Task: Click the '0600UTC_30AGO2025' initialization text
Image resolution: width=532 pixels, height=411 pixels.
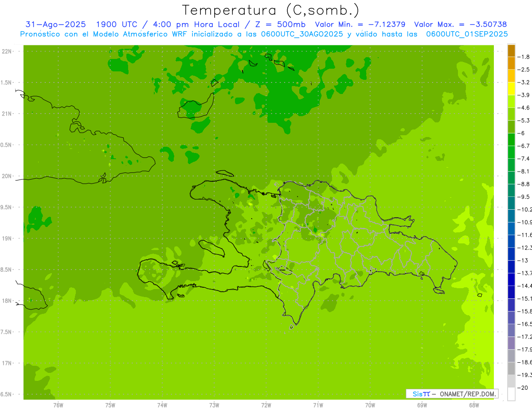Action: pyautogui.click(x=302, y=34)
